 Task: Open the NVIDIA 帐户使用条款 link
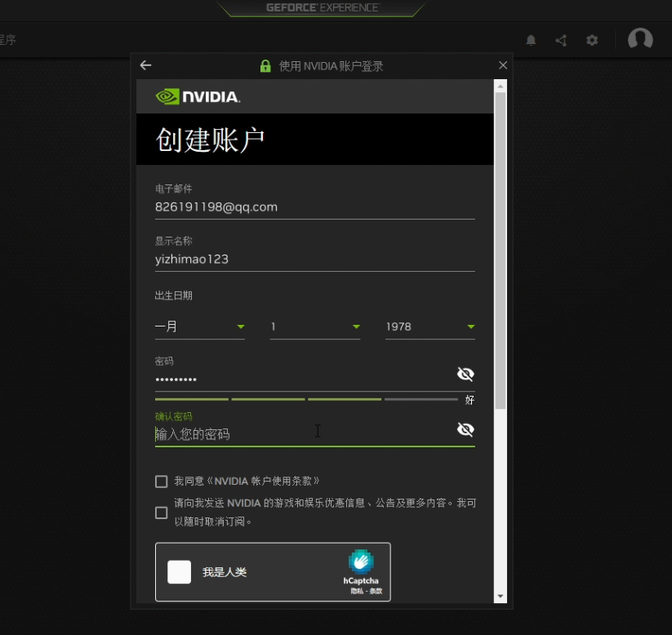263,482
